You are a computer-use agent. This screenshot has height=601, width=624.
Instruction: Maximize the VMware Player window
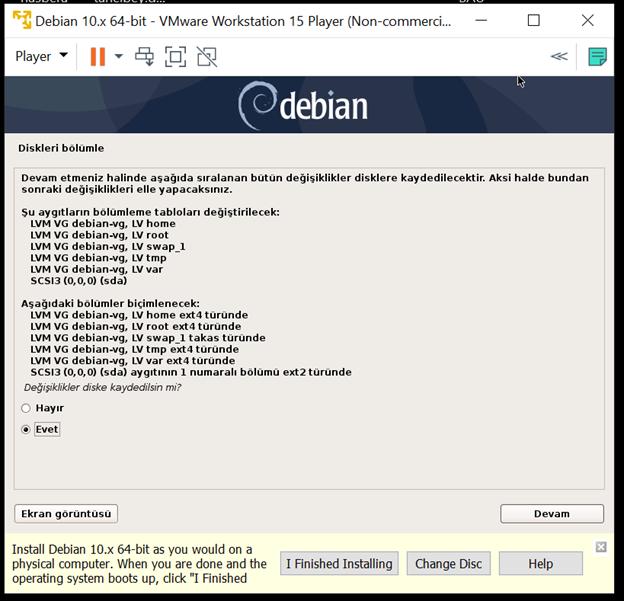point(534,20)
